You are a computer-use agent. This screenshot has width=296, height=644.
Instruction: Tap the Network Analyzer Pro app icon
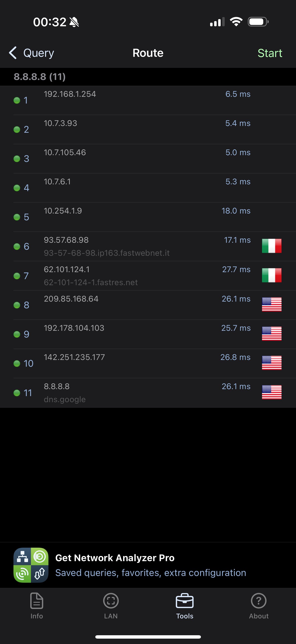[31, 565]
